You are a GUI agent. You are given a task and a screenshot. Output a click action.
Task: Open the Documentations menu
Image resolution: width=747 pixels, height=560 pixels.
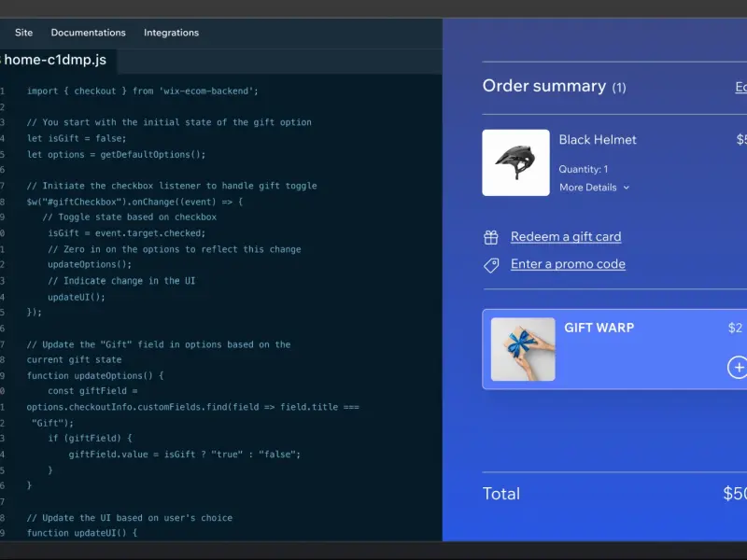(x=88, y=33)
